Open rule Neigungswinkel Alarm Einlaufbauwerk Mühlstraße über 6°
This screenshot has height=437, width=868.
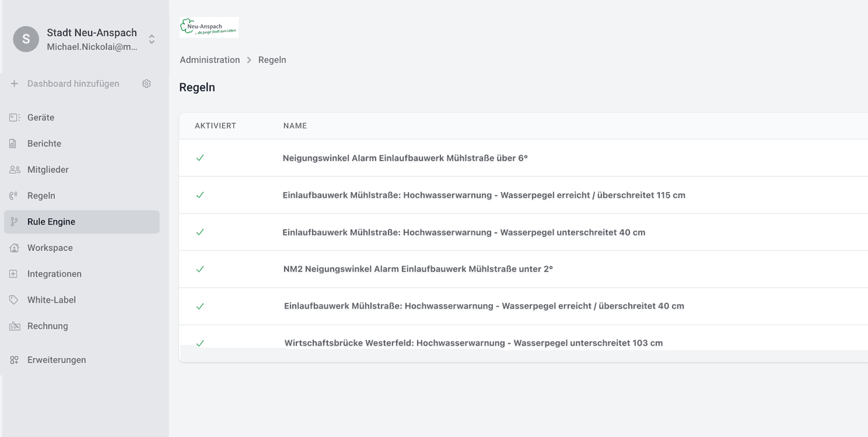405,158
